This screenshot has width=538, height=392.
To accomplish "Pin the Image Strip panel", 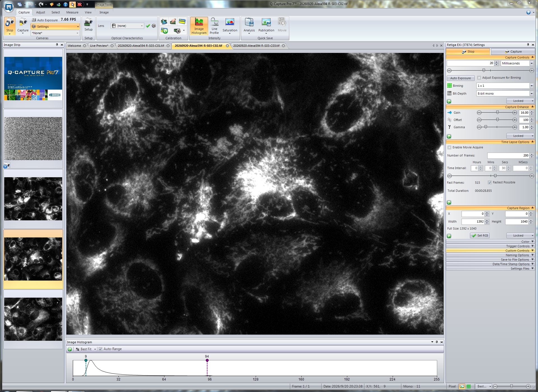I will coord(57,45).
